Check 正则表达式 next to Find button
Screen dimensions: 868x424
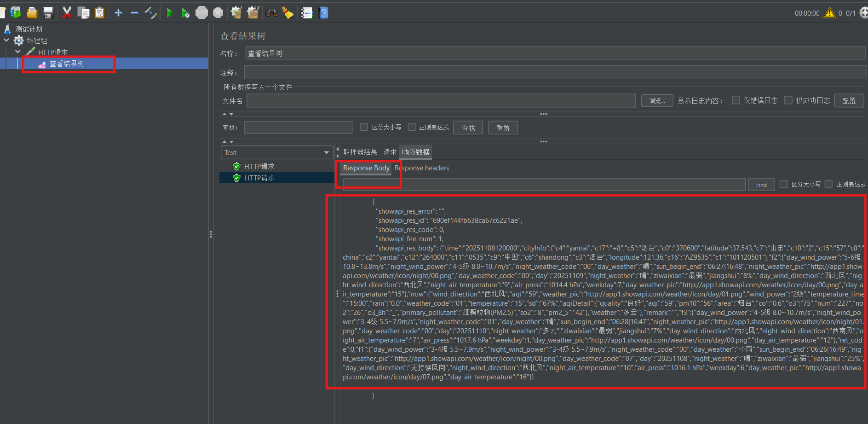[828, 184]
